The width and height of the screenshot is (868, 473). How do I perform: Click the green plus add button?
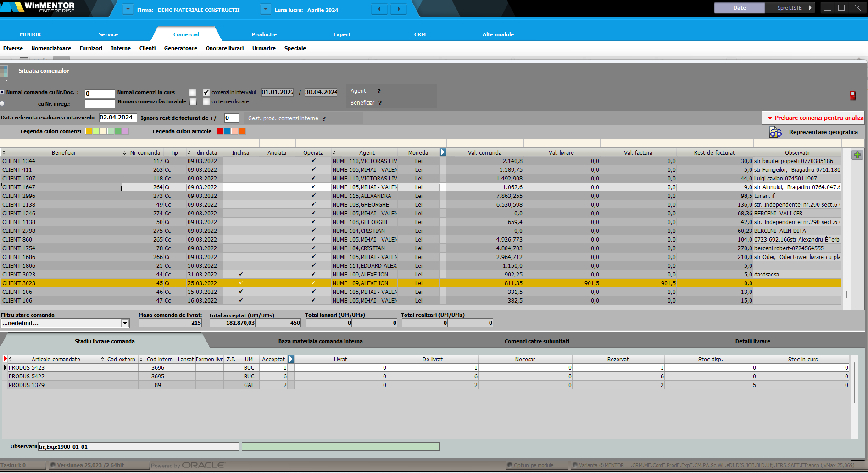(x=857, y=155)
